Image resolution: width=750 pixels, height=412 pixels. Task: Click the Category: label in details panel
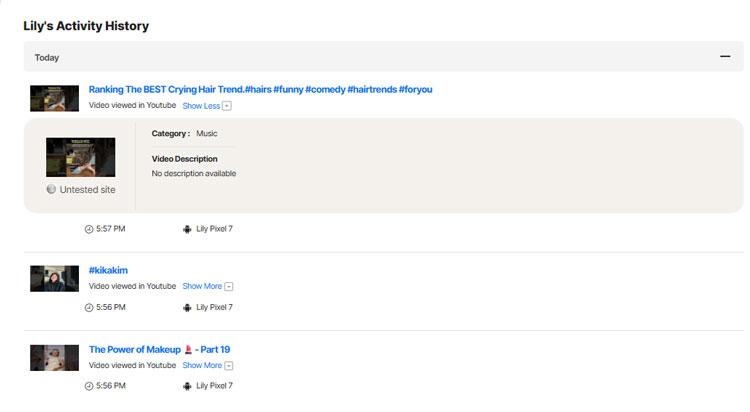pos(171,134)
